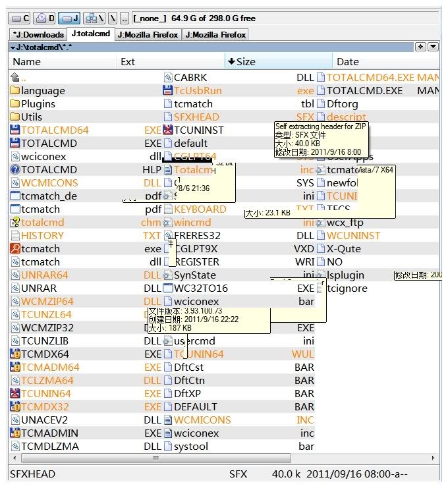Select the Dftorg file
The width and height of the screenshot is (448, 494).
[x=342, y=103]
